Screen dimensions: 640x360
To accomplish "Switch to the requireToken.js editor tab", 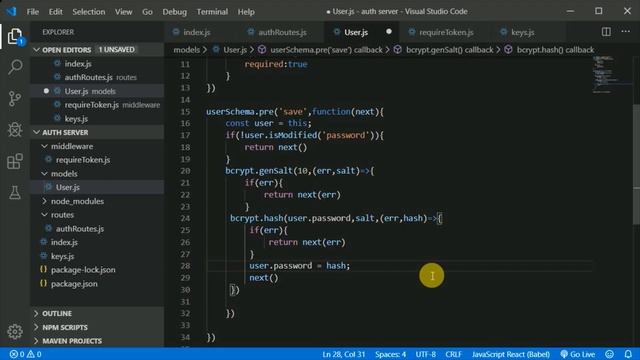I will tap(446, 32).
